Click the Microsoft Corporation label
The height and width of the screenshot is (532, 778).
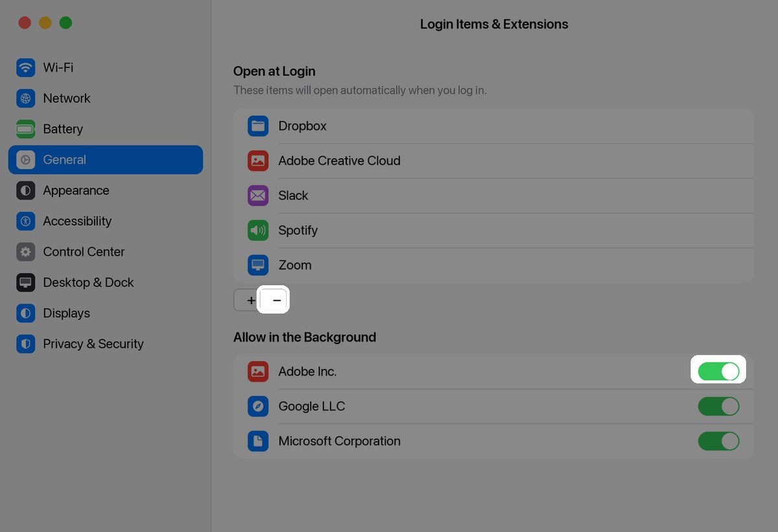340,441
